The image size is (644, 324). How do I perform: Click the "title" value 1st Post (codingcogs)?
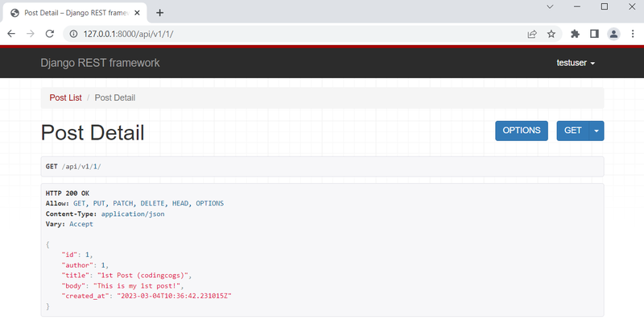(145, 276)
